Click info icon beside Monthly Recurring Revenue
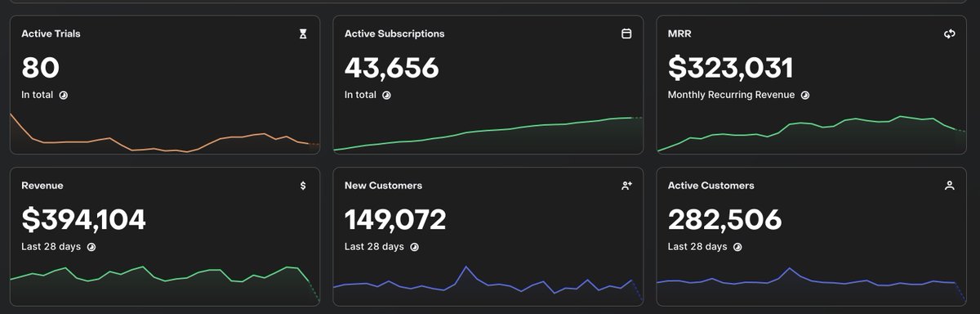 [x=804, y=95]
